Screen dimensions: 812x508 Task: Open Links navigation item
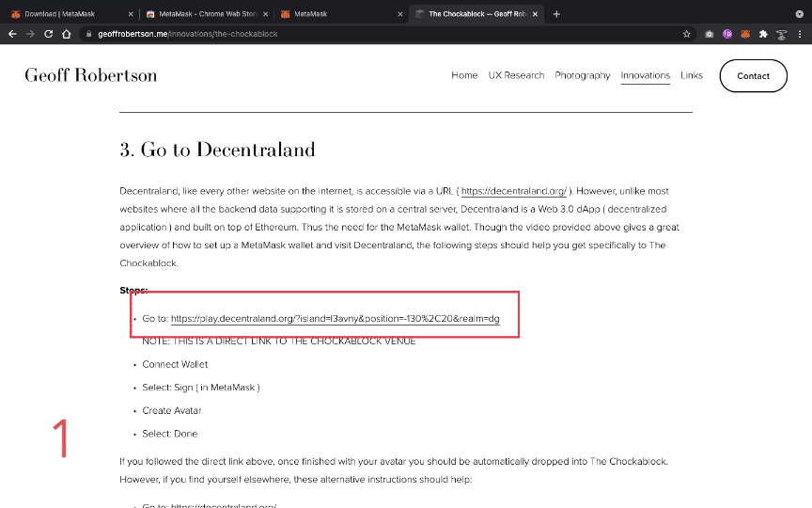tap(692, 75)
